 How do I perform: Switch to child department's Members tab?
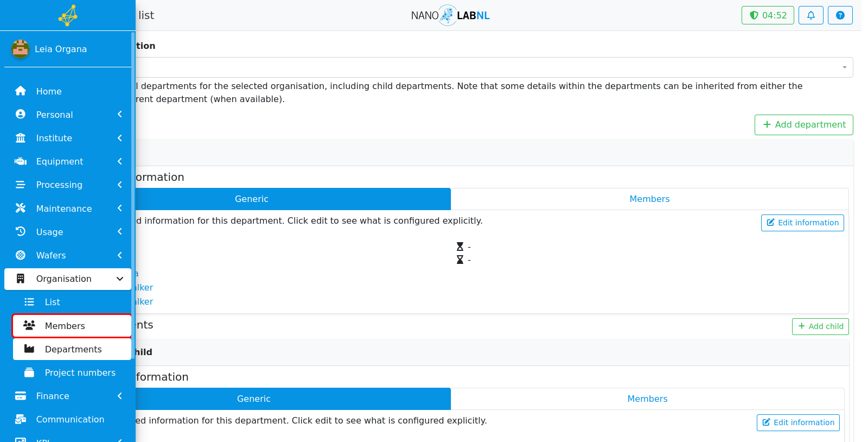pos(647,399)
